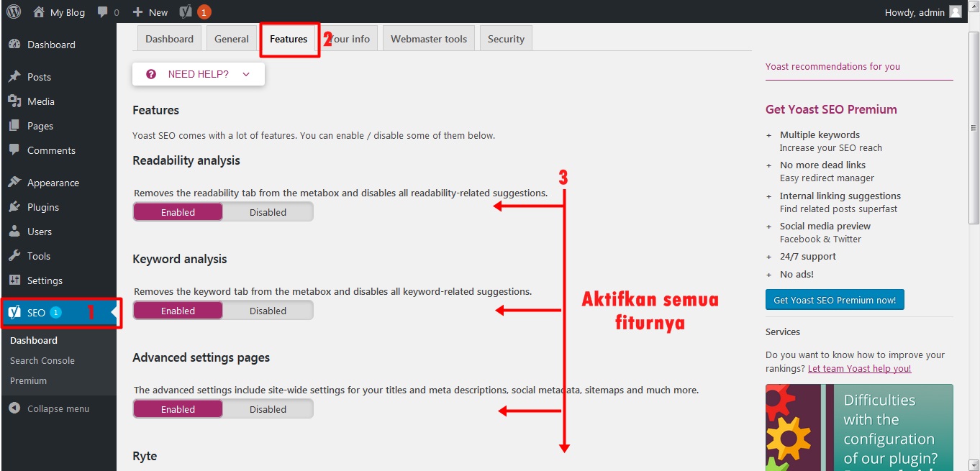Click the Internal linking suggestions text
The width and height of the screenshot is (980, 471).
[840, 196]
